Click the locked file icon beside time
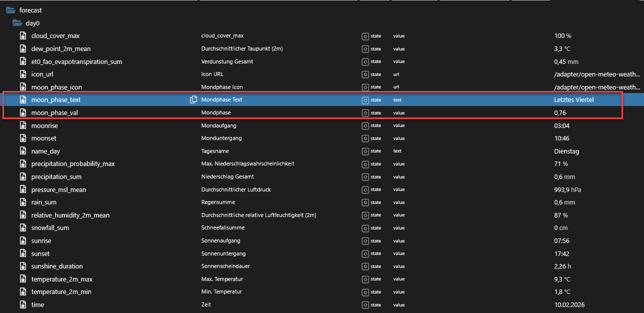Viewport: 644px width, 313px height. point(22,304)
